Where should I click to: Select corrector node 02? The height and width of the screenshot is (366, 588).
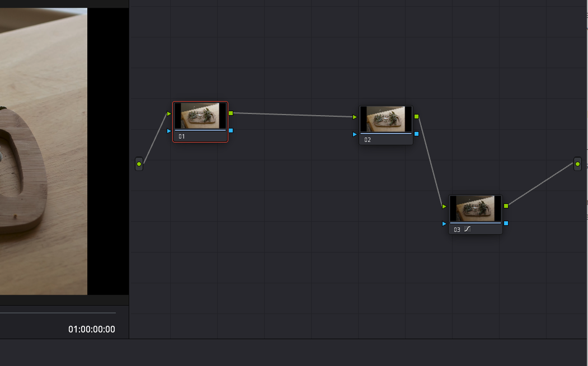click(386, 118)
